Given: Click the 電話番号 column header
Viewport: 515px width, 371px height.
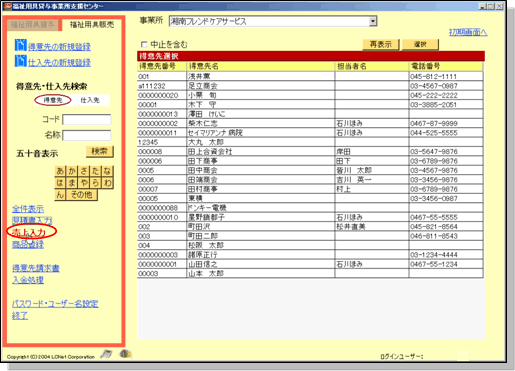Looking at the screenshot, I should tap(446, 66).
